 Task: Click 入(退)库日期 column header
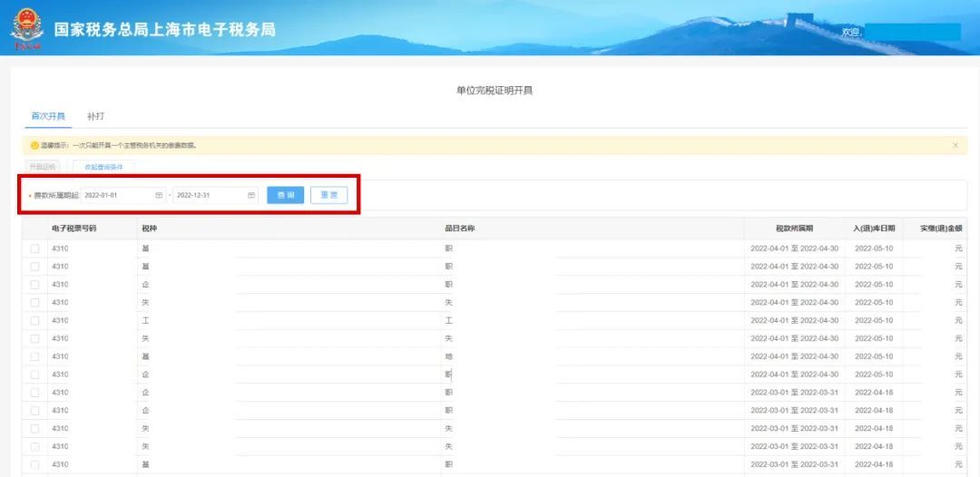pos(874,229)
